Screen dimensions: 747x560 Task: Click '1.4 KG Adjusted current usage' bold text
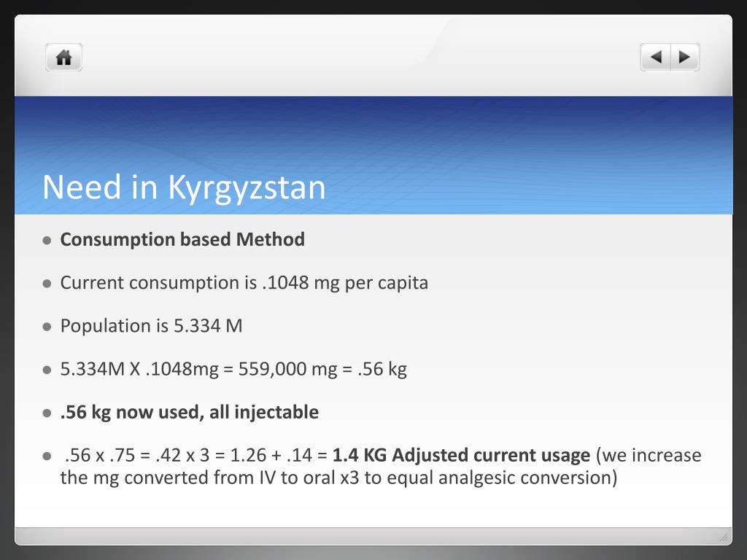pyautogui.click(x=461, y=455)
